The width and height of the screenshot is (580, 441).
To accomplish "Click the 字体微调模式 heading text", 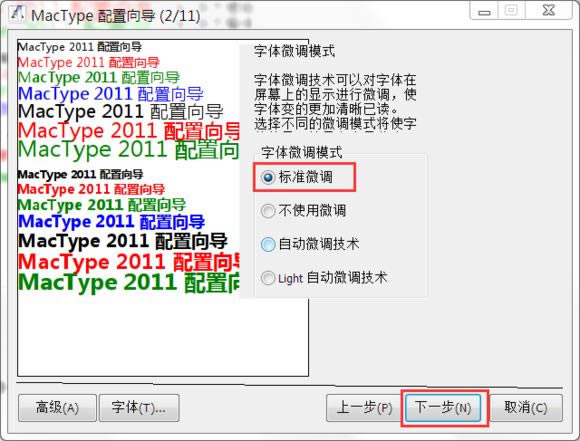I will click(x=294, y=51).
